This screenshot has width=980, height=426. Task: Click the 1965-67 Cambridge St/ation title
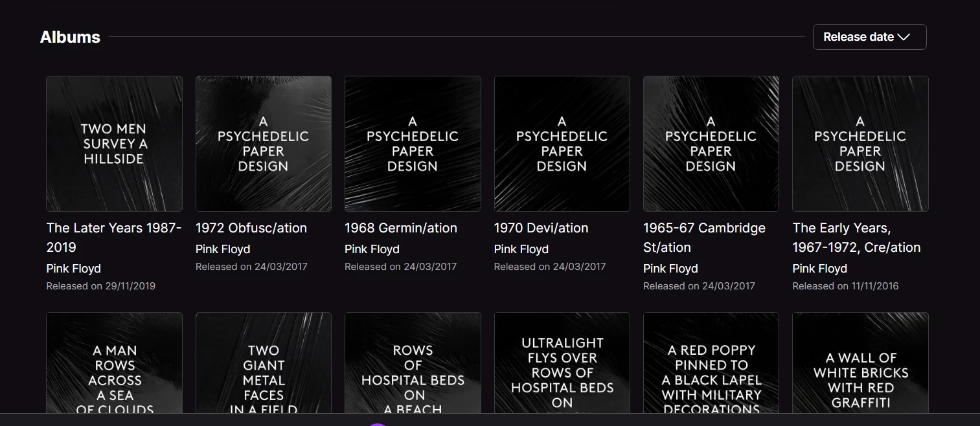pyautogui.click(x=705, y=238)
